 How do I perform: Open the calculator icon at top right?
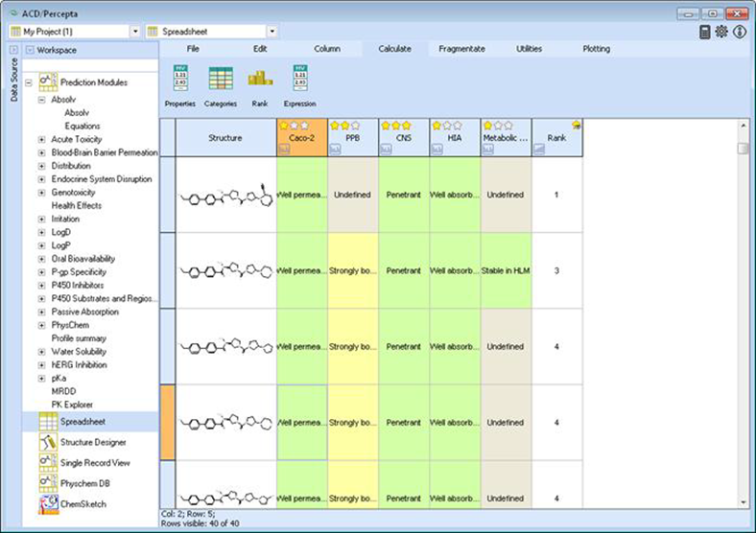(x=705, y=32)
